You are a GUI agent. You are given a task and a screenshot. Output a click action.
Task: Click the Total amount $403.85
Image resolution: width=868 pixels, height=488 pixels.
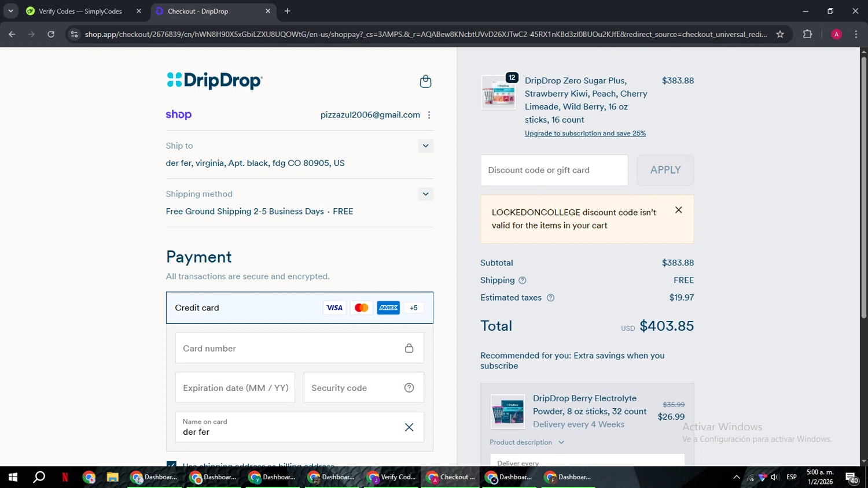pos(667,326)
